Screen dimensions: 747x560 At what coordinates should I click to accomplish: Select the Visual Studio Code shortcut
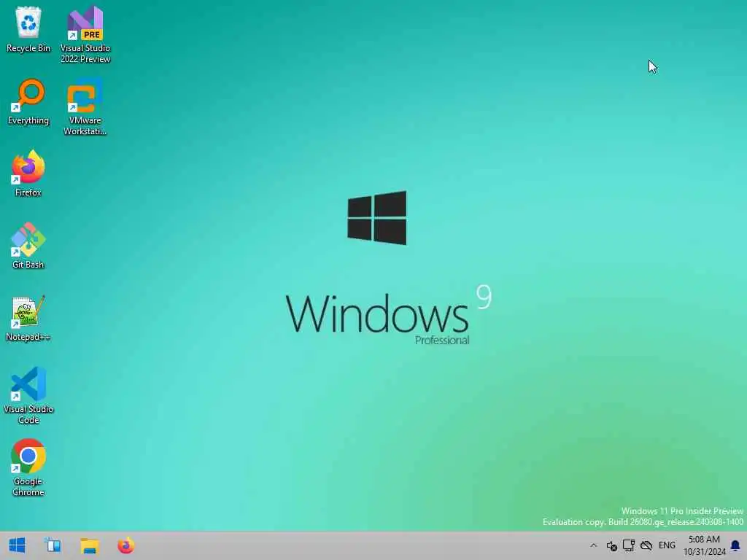click(28, 395)
